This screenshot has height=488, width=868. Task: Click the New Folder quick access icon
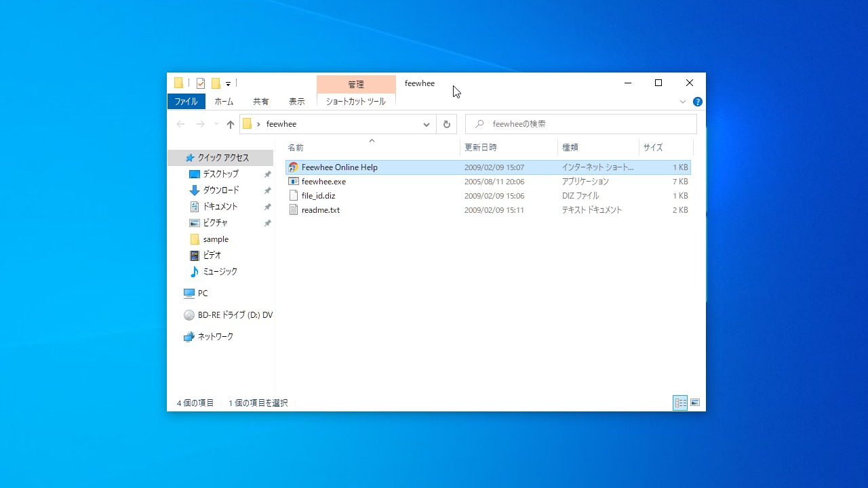[216, 83]
